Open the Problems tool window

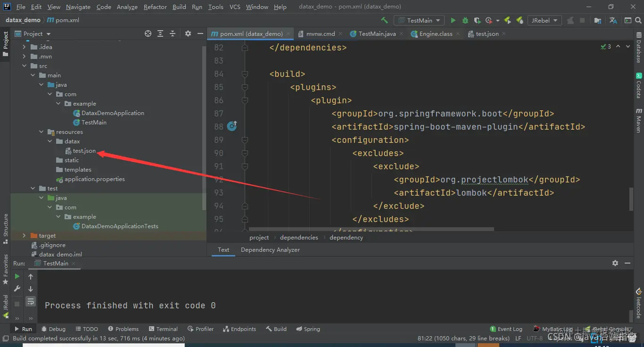coord(123,329)
